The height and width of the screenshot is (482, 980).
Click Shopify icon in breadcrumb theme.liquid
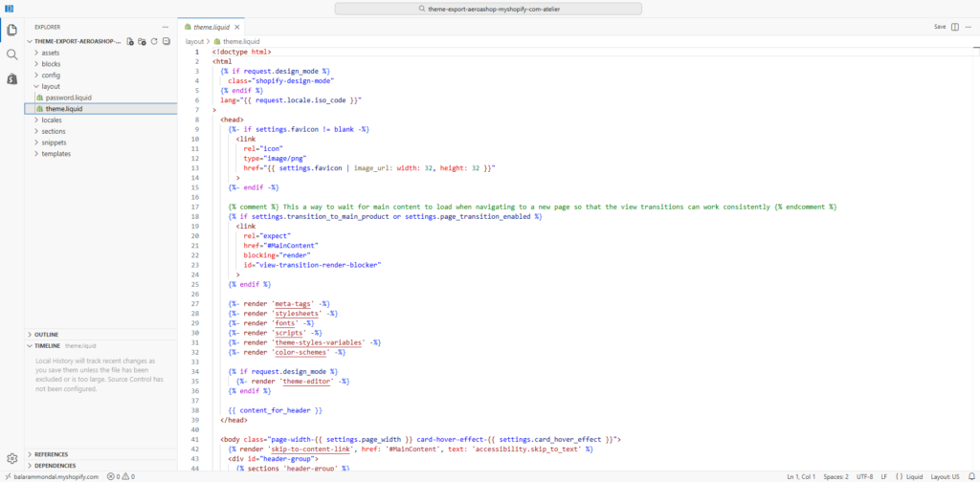pos(217,41)
